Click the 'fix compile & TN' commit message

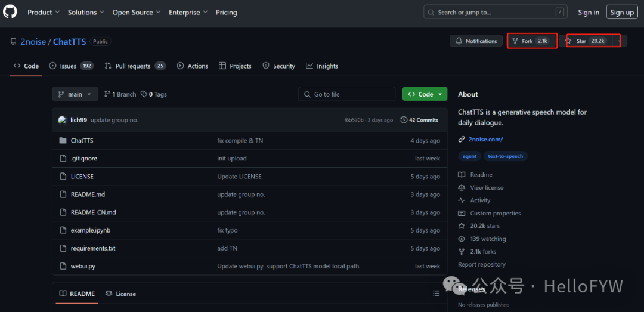(x=240, y=141)
